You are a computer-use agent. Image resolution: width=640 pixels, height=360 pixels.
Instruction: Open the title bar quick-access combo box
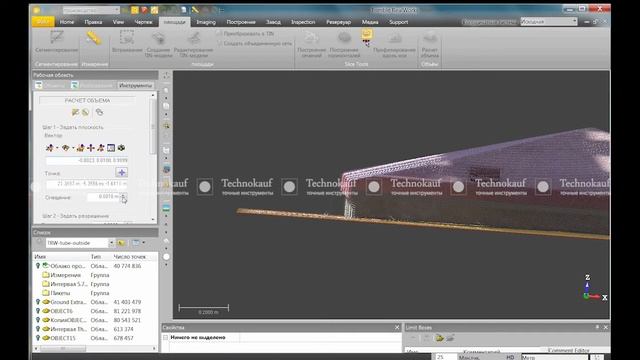click(x=91, y=10)
